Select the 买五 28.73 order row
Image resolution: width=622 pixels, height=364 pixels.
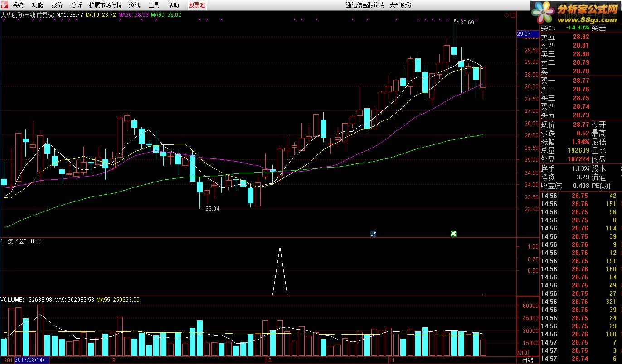[581, 115]
